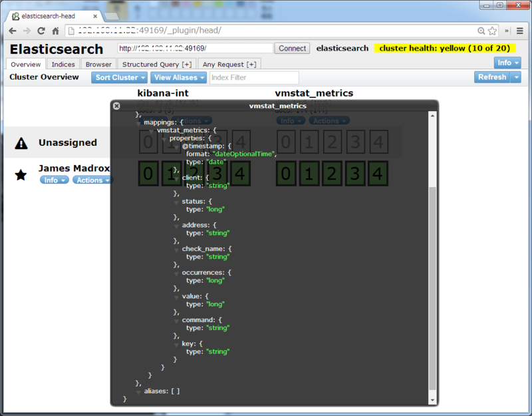This screenshot has width=532, height=416.
Task: Collapse the client property triangle
Action: pos(175,177)
